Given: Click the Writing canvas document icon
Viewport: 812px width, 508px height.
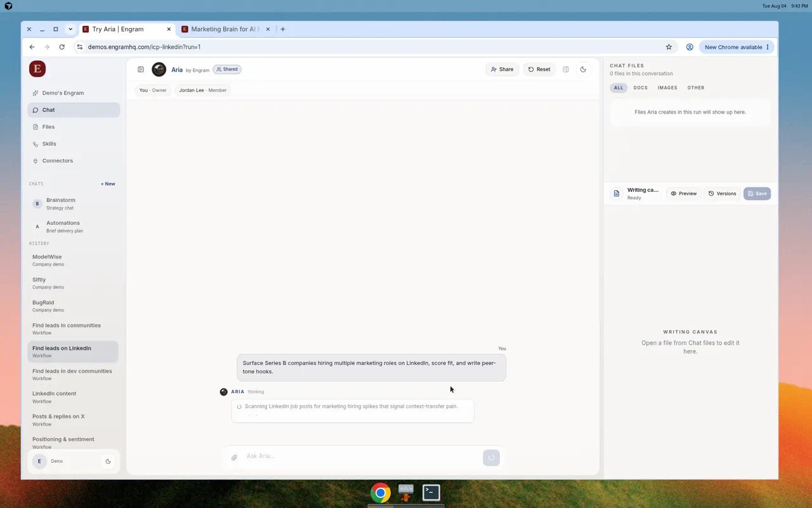Looking at the screenshot, I should [617, 194].
